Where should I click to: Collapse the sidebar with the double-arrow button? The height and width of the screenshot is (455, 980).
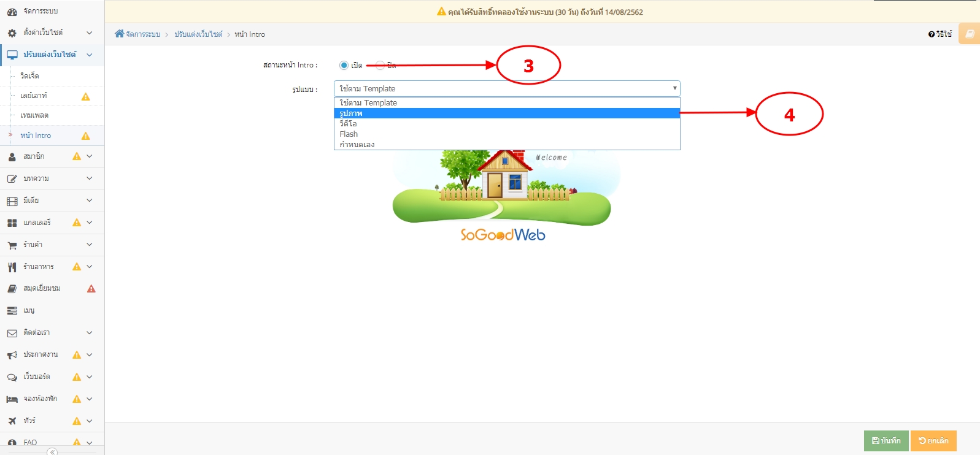[x=52, y=451]
